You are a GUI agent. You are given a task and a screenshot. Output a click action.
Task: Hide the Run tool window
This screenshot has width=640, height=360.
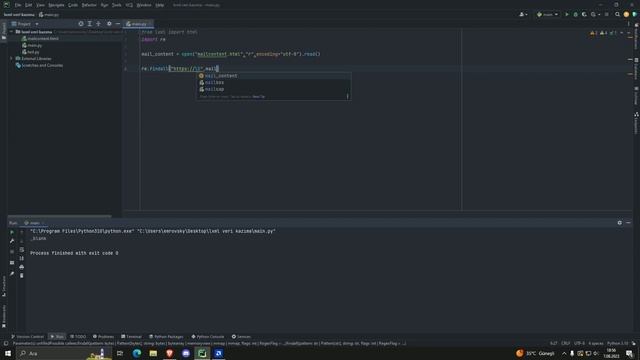tap(628, 223)
